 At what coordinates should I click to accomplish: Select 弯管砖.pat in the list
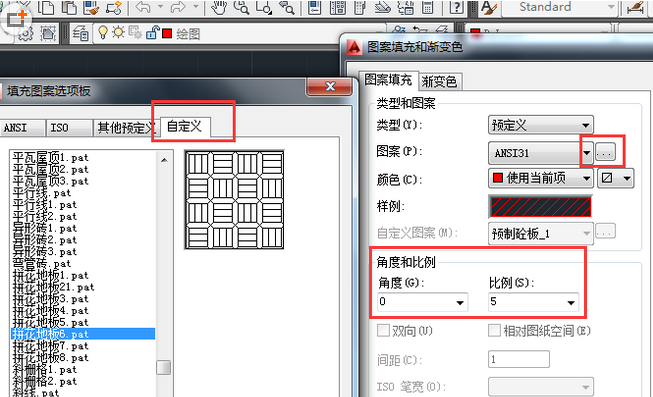pyautogui.click(x=42, y=263)
